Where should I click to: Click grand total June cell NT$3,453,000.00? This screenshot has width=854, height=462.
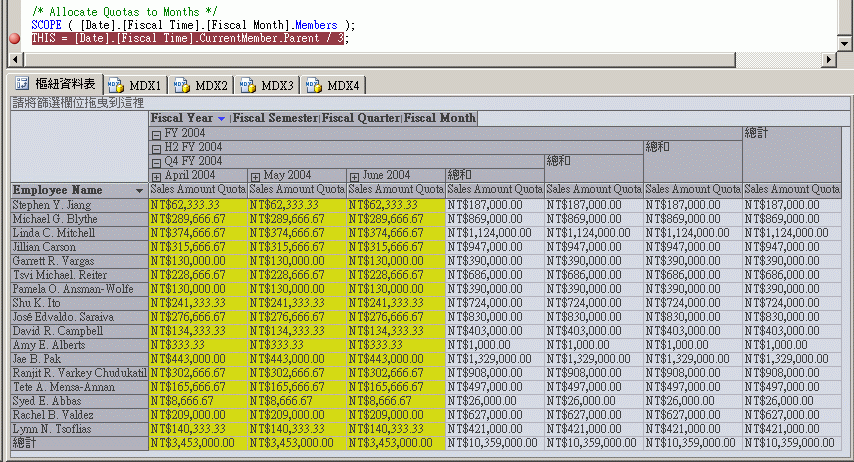pos(396,443)
